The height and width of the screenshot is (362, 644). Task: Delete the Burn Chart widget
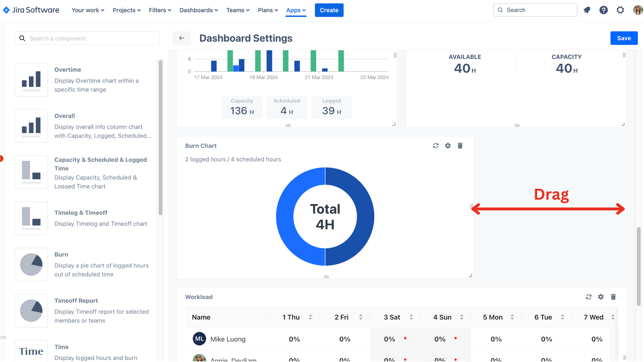[460, 146]
